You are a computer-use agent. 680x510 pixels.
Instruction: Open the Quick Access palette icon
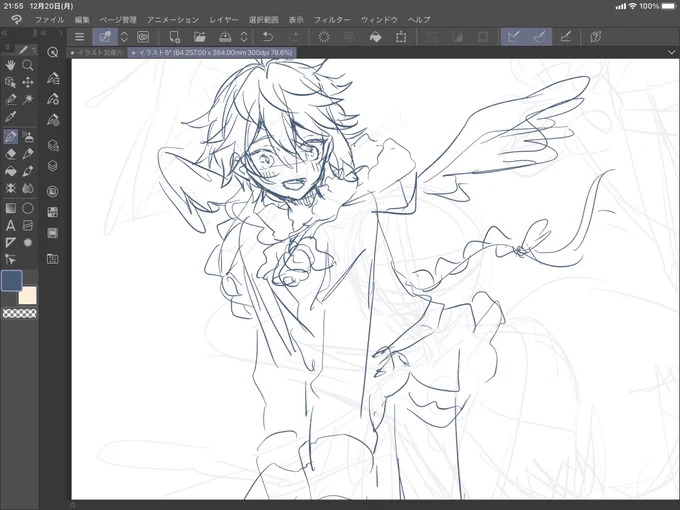click(52, 53)
